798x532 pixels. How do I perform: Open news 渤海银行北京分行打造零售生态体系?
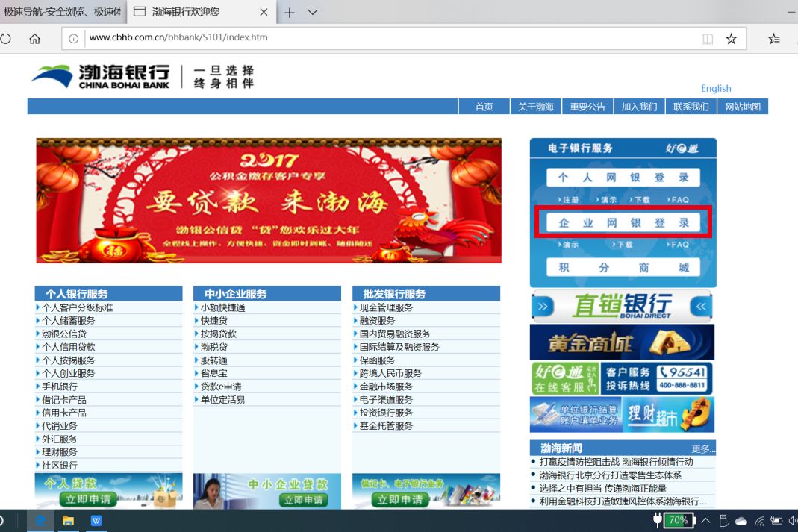click(610, 475)
